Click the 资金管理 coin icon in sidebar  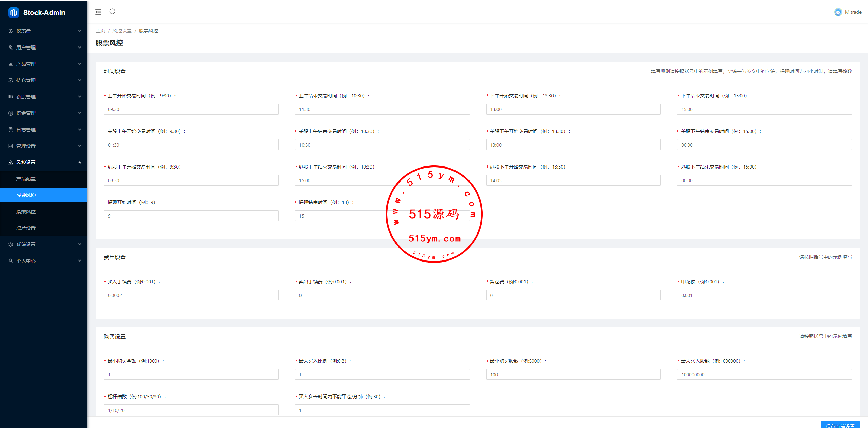11,113
